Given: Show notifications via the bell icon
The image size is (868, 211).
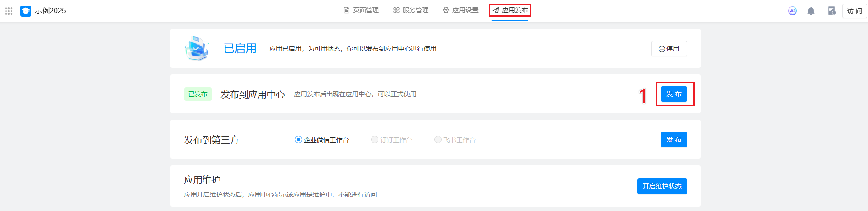Looking at the screenshot, I should coord(811,11).
